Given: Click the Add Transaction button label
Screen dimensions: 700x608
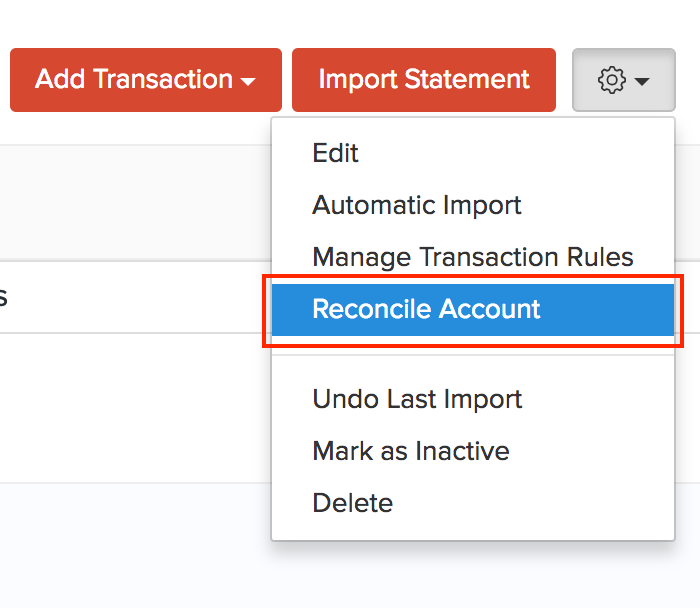Looking at the screenshot, I should (133, 80).
